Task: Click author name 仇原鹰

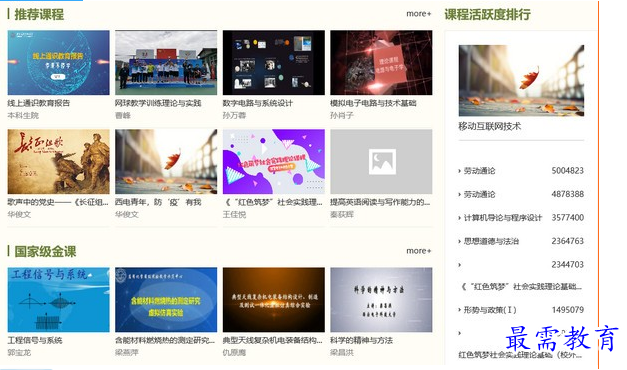Action: click(234, 353)
